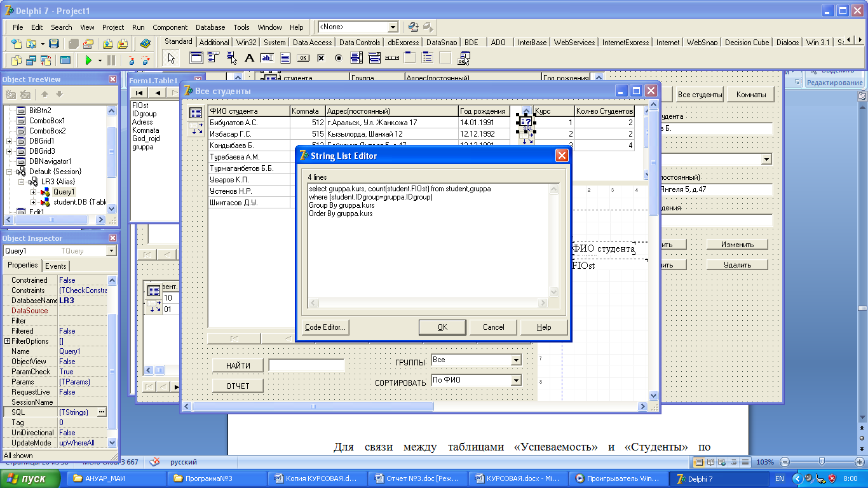
Task: Click the Save file diskette icon
Action: tap(55, 44)
